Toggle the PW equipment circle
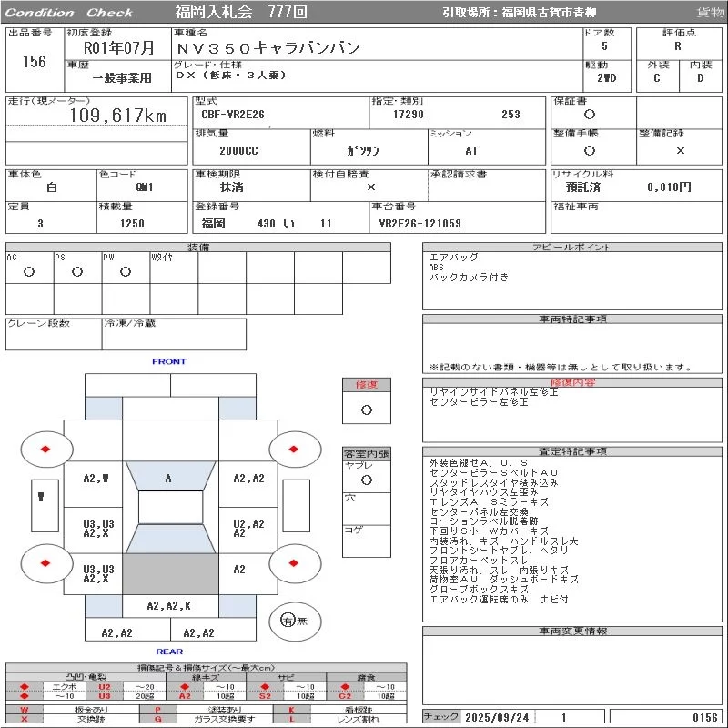This screenshot has height=728, width=728. click(125, 271)
